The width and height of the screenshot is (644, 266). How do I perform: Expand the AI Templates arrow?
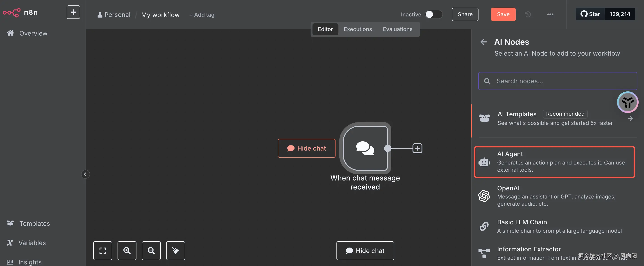630,118
